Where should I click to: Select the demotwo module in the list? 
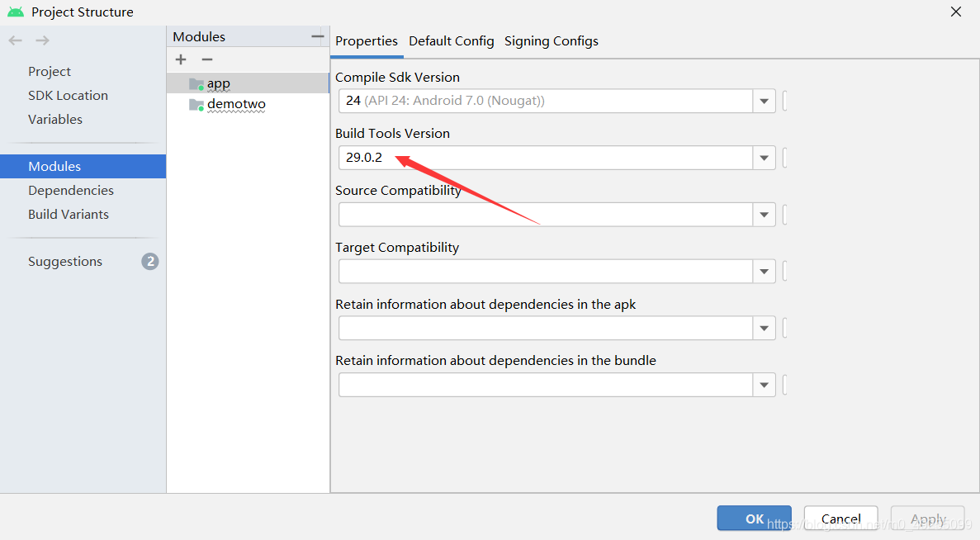[x=236, y=104]
